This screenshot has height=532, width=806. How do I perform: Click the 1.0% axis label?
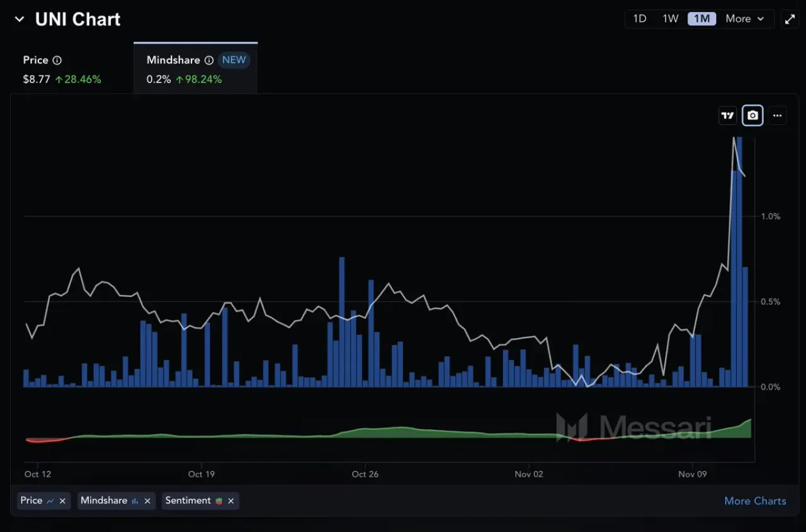pos(771,216)
